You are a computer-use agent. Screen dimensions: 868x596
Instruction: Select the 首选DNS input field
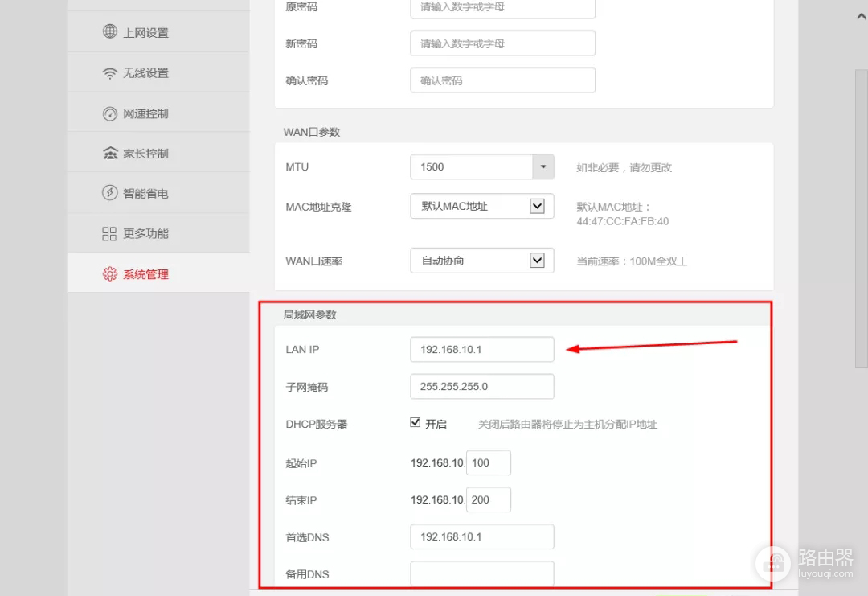(x=481, y=536)
